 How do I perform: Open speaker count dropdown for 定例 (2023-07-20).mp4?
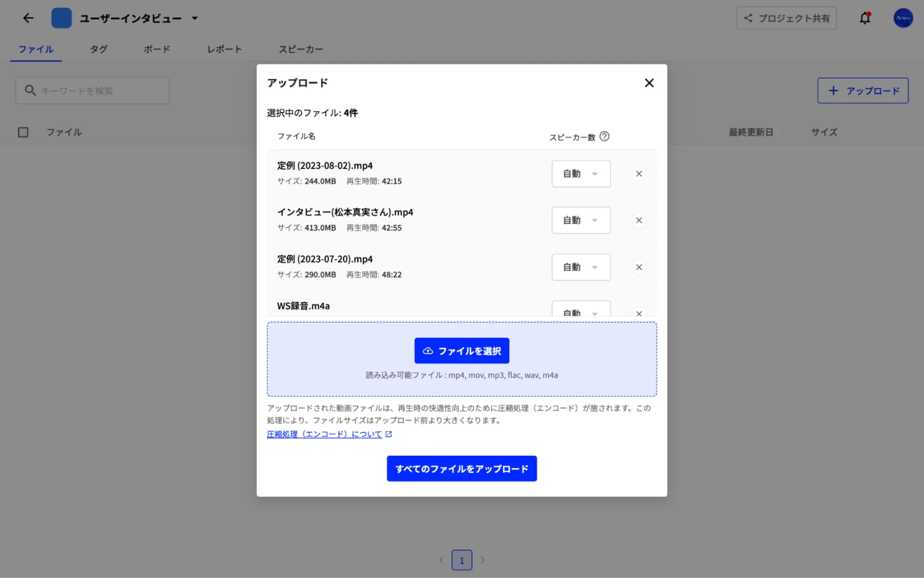pyautogui.click(x=581, y=267)
